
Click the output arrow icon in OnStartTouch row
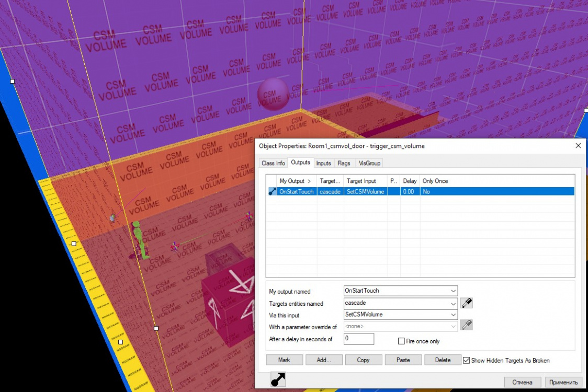click(272, 191)
